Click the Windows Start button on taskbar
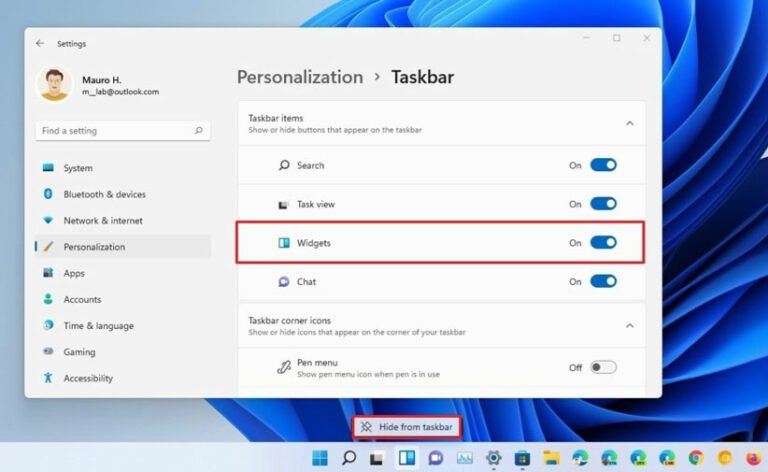Screen dimensions: 768x472 click(320, 458)
